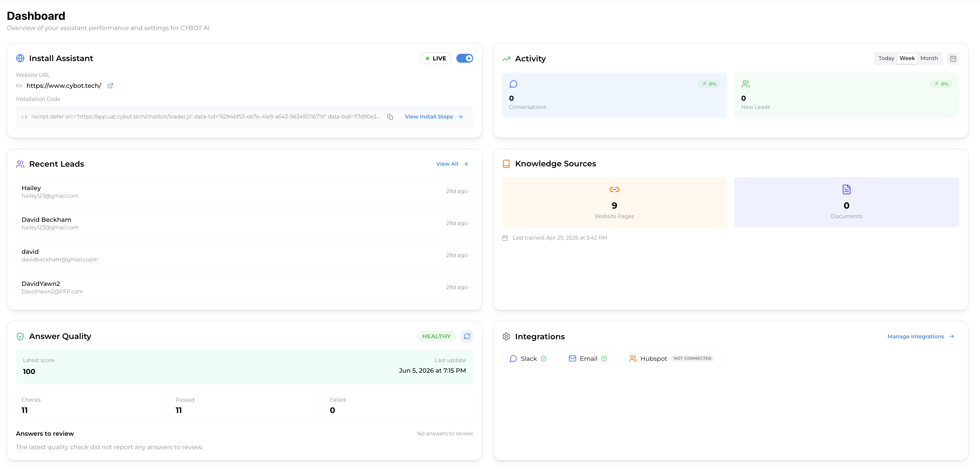Open website URL external link icon
This screenshot has height=474, width=980.
click(110, 85)
